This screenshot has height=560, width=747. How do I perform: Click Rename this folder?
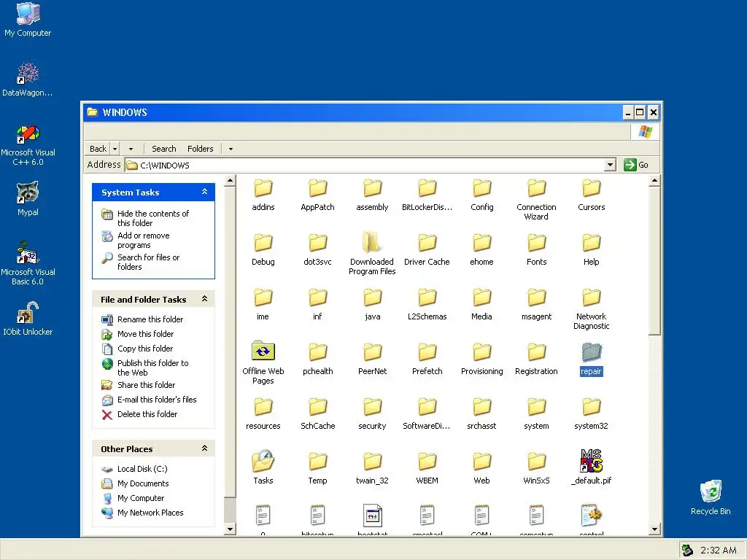coord(150,319)
